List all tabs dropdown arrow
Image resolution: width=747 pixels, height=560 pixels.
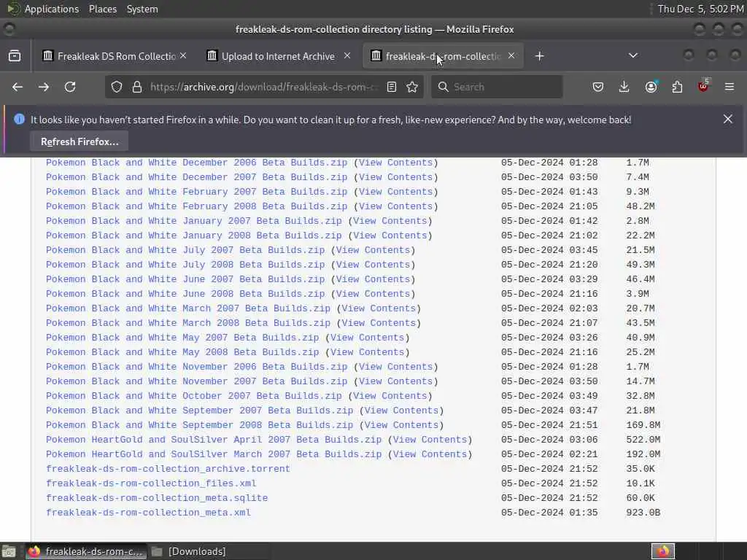[633, 55]
